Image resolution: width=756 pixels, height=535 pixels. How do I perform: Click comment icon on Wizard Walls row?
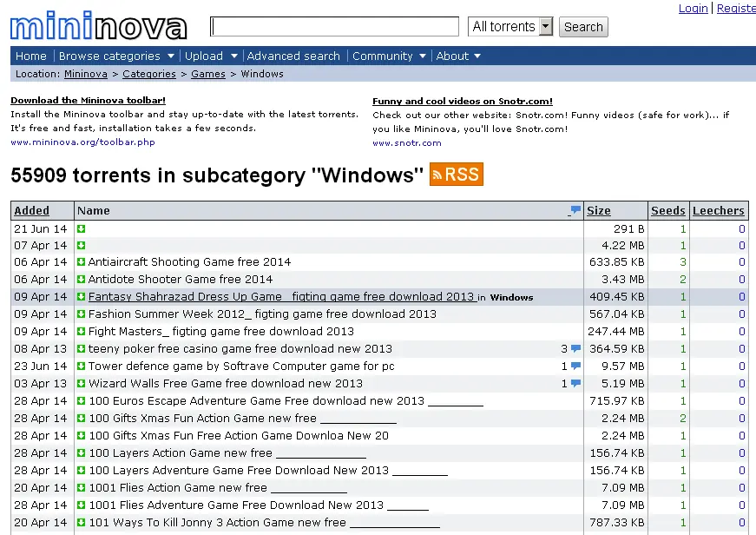575,384
